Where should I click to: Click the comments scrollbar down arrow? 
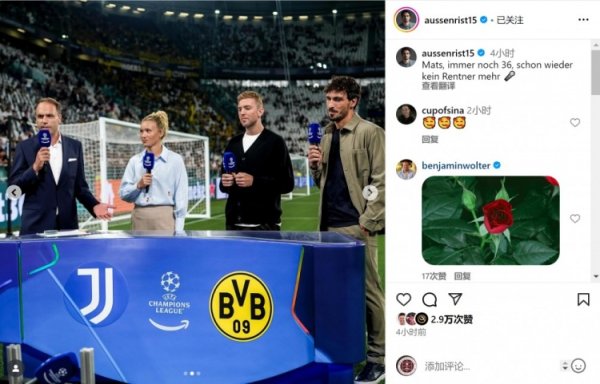[595, 276]
